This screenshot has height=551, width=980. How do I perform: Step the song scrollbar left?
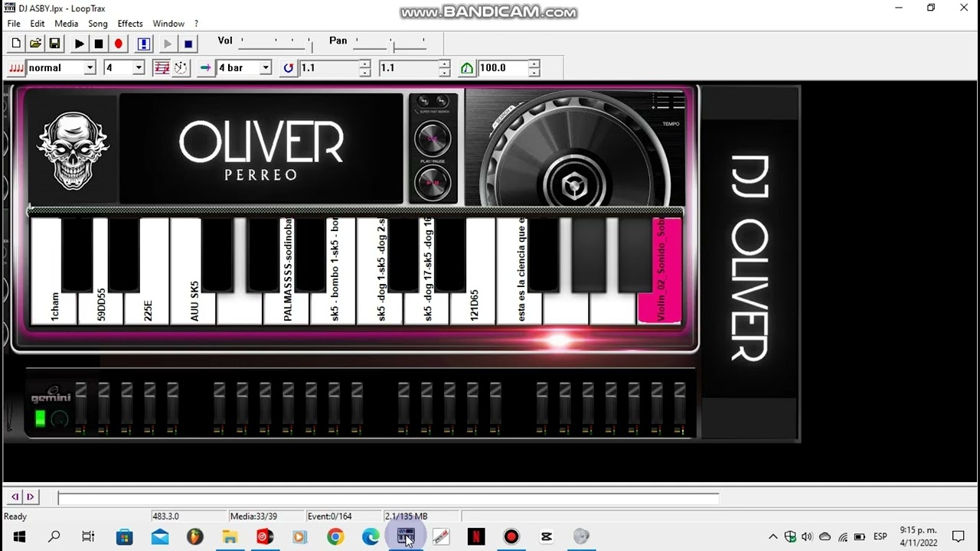coord(15,497)
